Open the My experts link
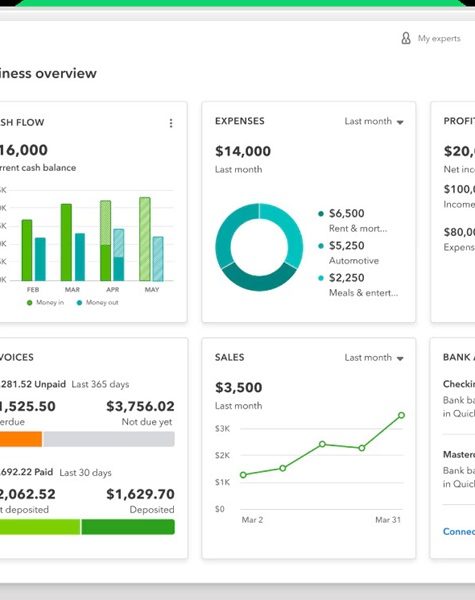Viewport: 475px width, 600px height. click(439, 39)
